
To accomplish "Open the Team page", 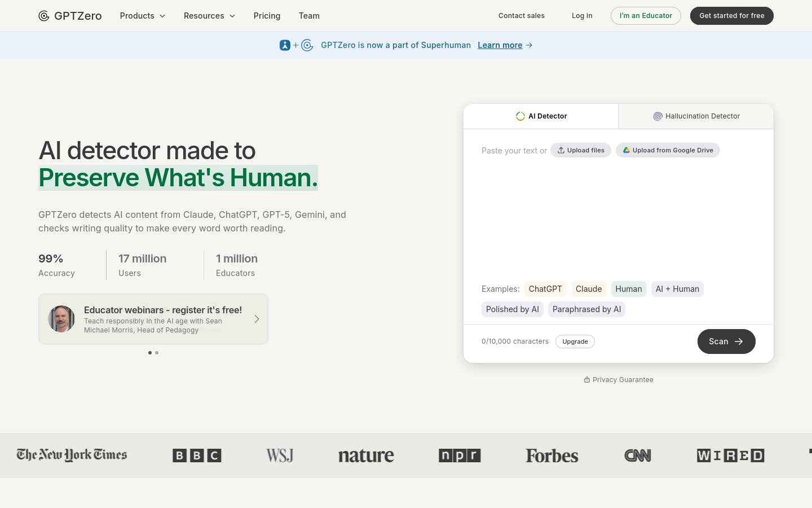I will click(309, 16).
